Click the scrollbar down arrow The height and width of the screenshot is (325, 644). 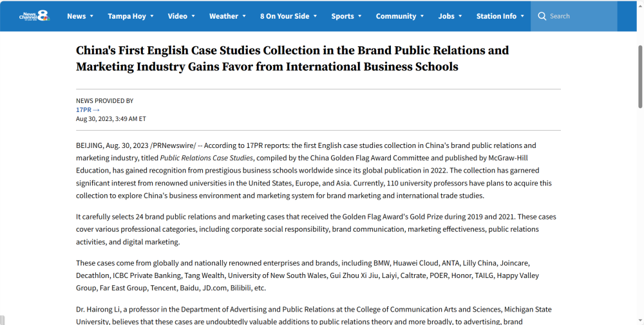tap(640, 321)
